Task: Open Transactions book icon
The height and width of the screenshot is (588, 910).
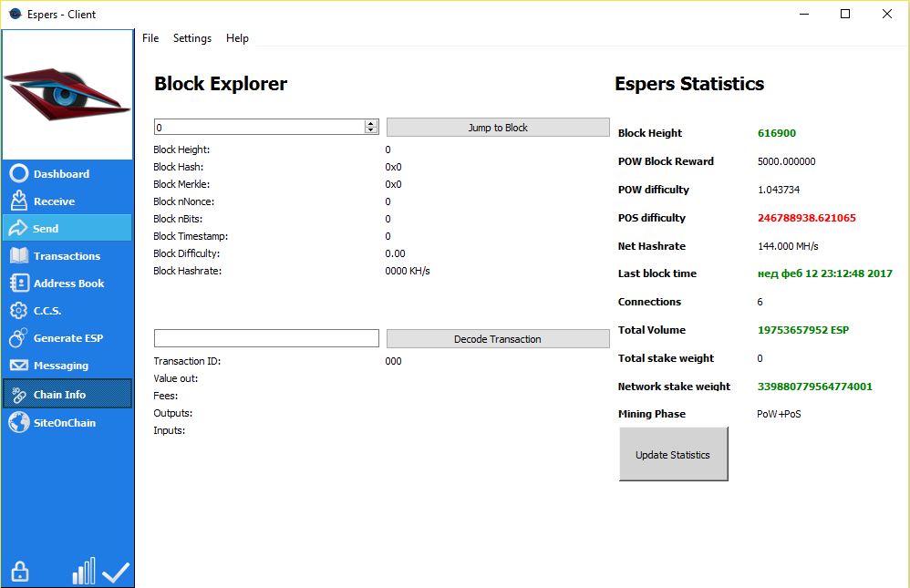Action: coord(18,255)
